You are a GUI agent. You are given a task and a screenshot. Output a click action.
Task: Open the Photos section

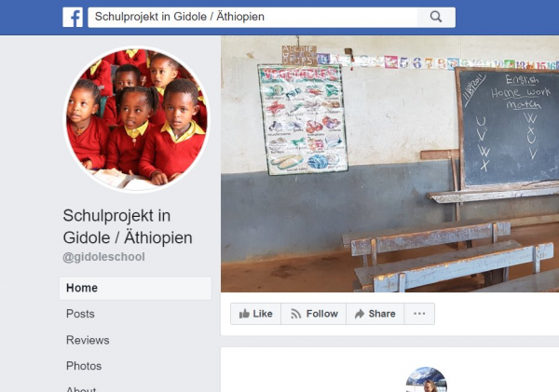pos(84,366)
